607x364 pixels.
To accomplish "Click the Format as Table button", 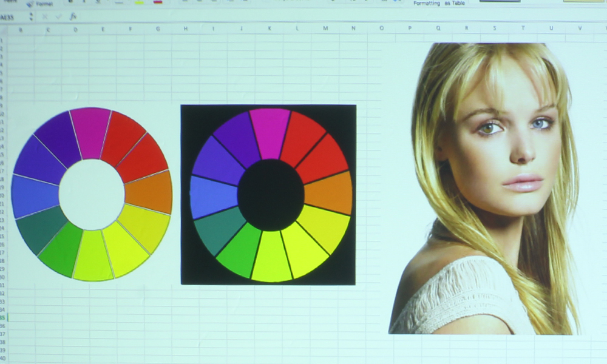I will [x=438, y=4].
